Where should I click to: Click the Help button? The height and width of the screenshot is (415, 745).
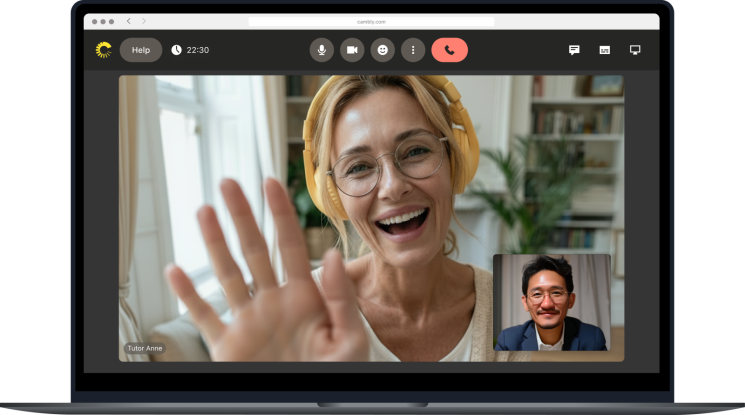tap(141, 50)
